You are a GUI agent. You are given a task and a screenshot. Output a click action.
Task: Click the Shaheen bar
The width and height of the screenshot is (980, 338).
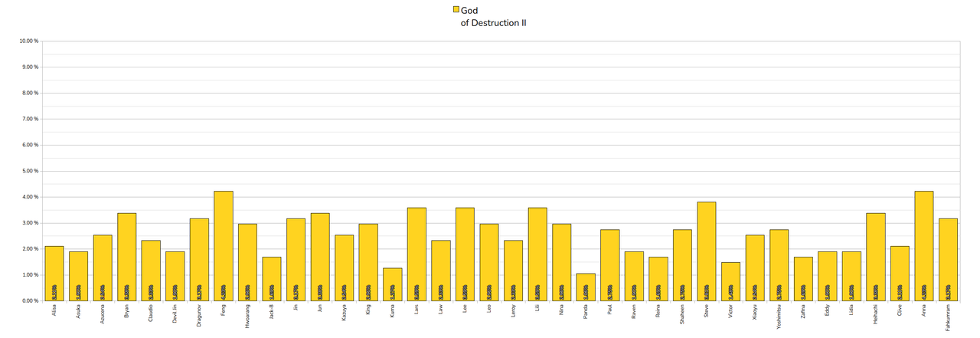point(683,265)
